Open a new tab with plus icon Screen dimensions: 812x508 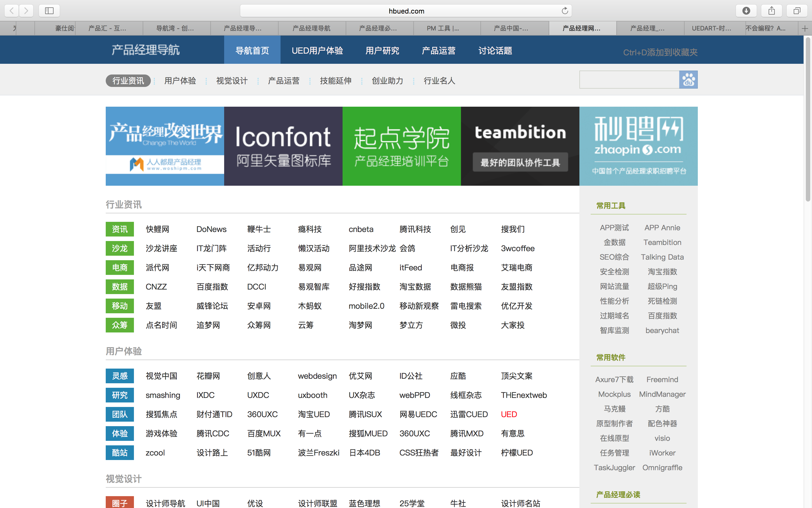(805, 29)
